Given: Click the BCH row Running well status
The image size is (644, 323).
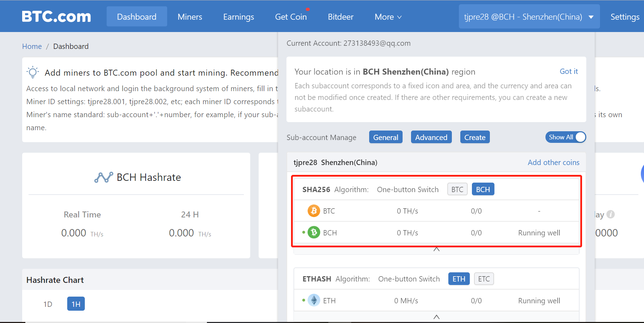Looking at the screenshot, I should pos(539,233).
